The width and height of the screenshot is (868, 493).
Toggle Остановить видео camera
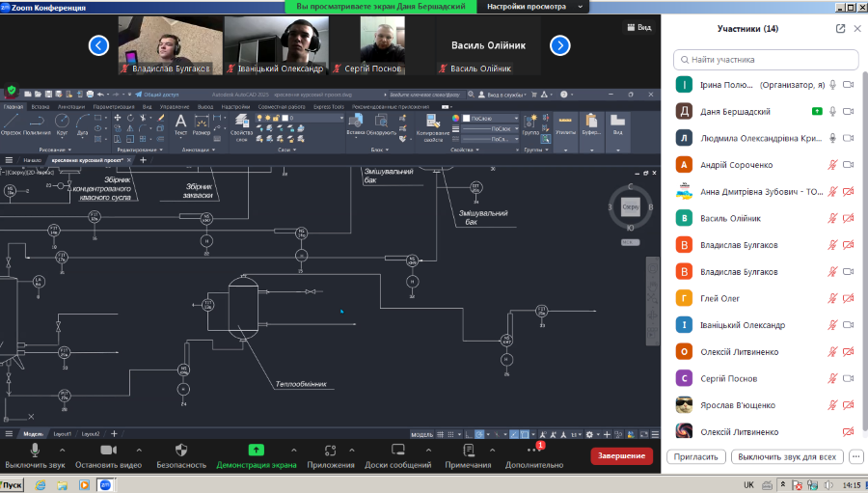108,450
